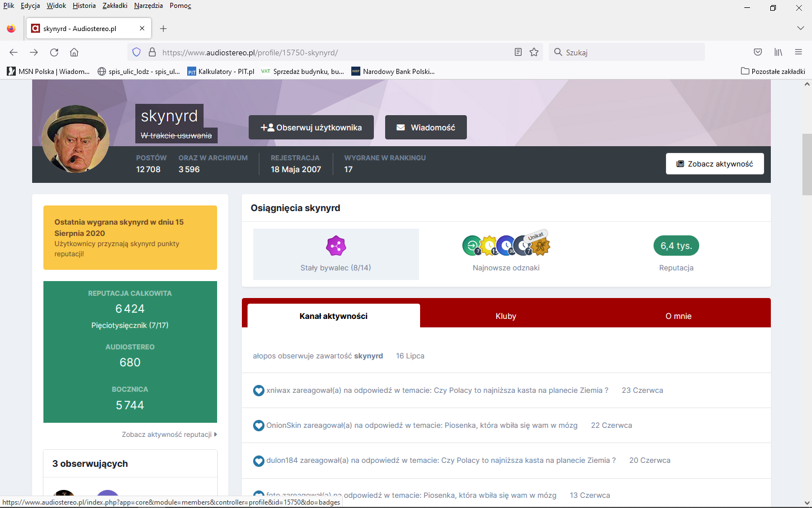Screen dimensions: 812x508
Task: Open the Widok menu
Action: click(x=56, y=6)
